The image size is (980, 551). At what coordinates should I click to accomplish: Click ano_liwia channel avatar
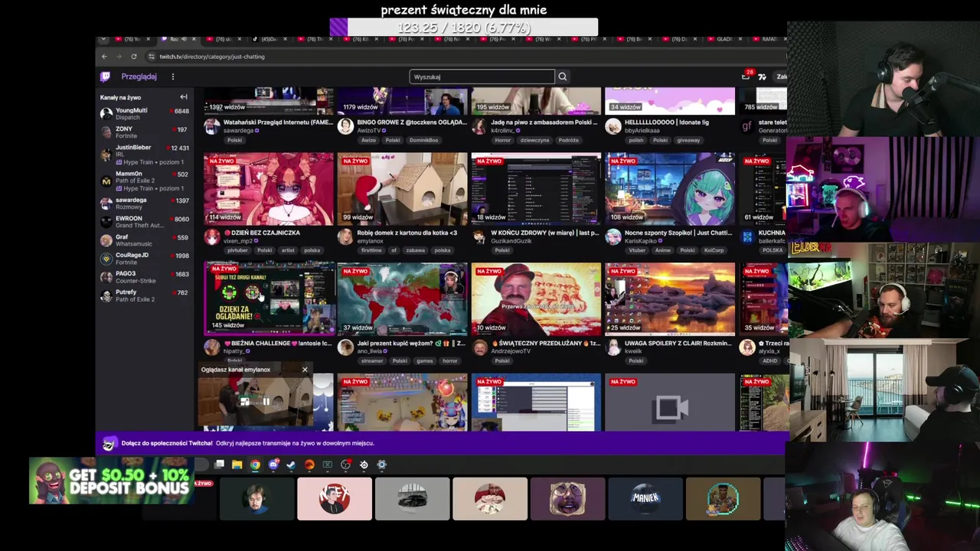[x=346, y=347]
